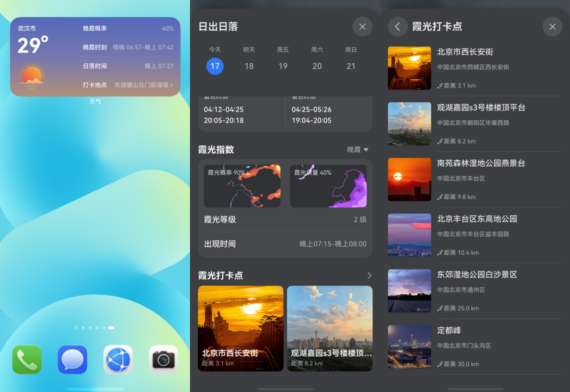This screenshot has width=570, height=392.
Task: Tap home screen page indicator dots
Action: pyautogui.click(x=95, y=328)
